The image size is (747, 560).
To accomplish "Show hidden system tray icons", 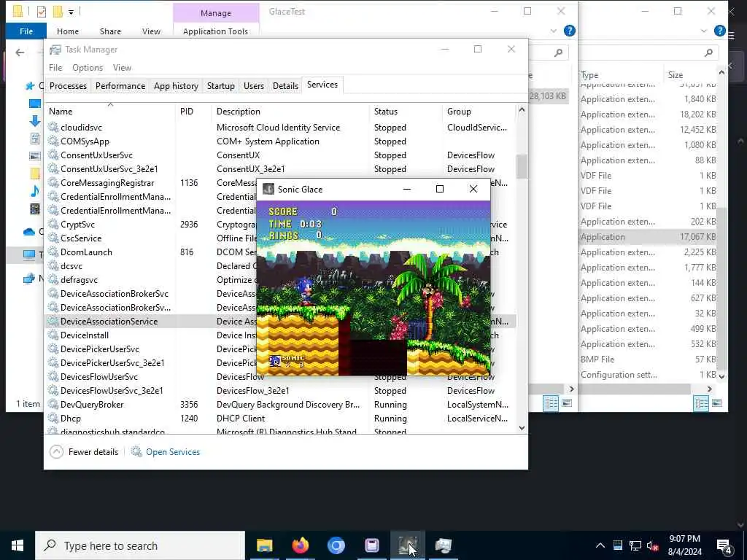I will click(600, 545).
